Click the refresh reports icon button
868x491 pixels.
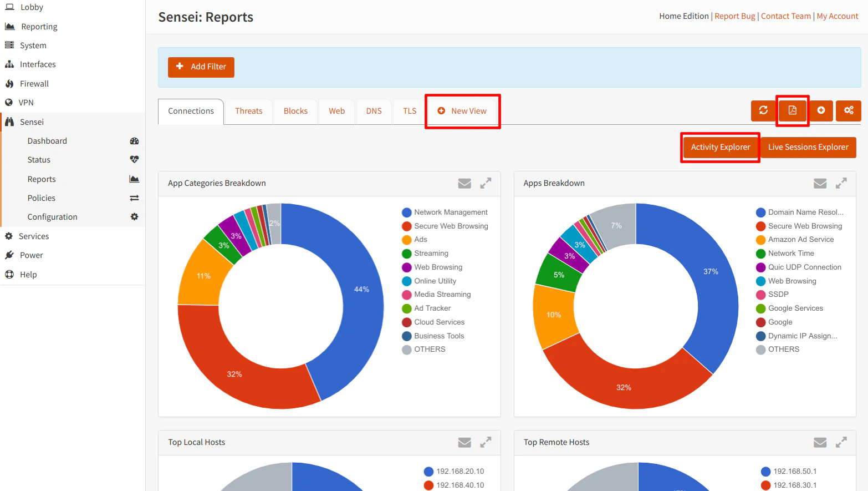(x=763, y=110)
